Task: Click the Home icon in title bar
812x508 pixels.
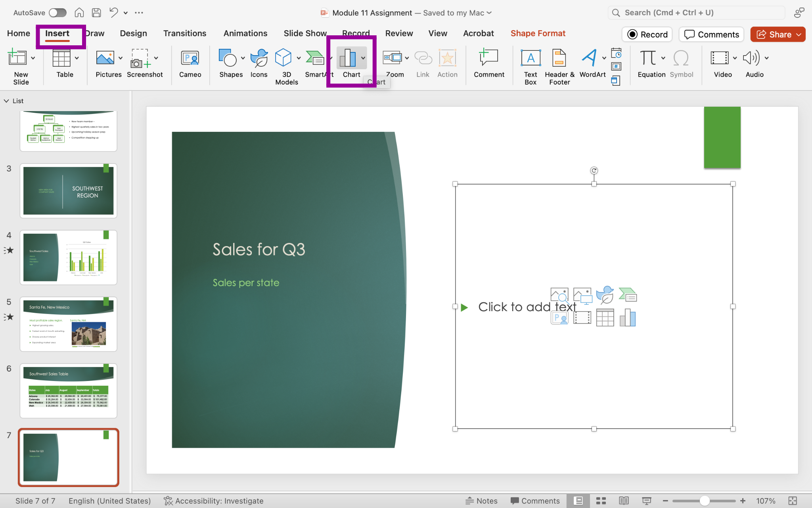Action: 79,13
